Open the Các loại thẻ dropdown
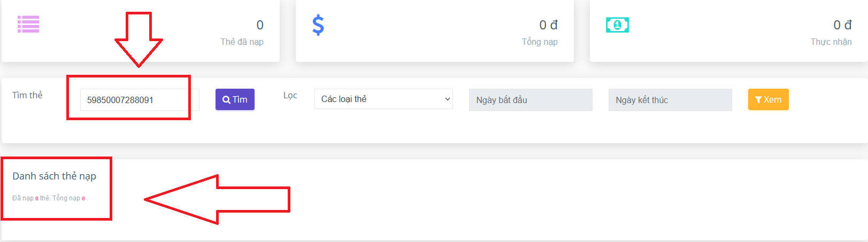This screenshot has height=242, width=868. [383, 99]
